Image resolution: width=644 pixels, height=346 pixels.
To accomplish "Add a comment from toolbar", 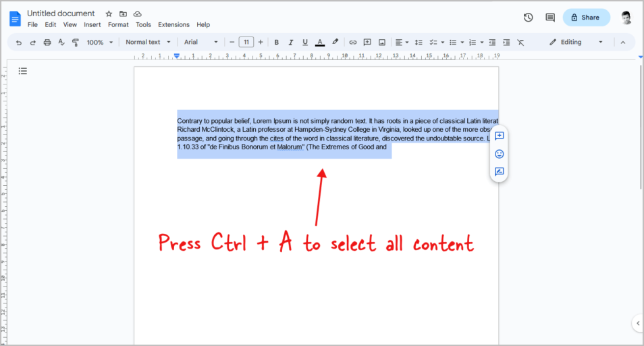I will [367, 43].
